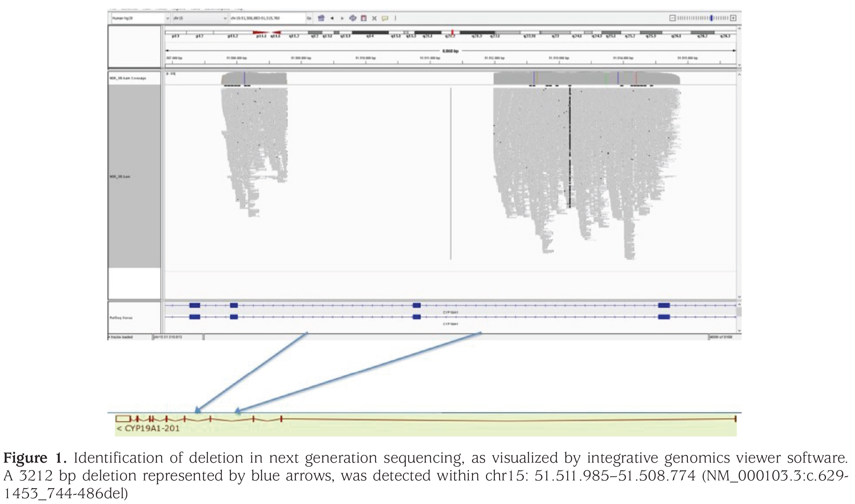
Task: Click the rightmost CYP19A1 exon in top gene row
Action: 664,305
